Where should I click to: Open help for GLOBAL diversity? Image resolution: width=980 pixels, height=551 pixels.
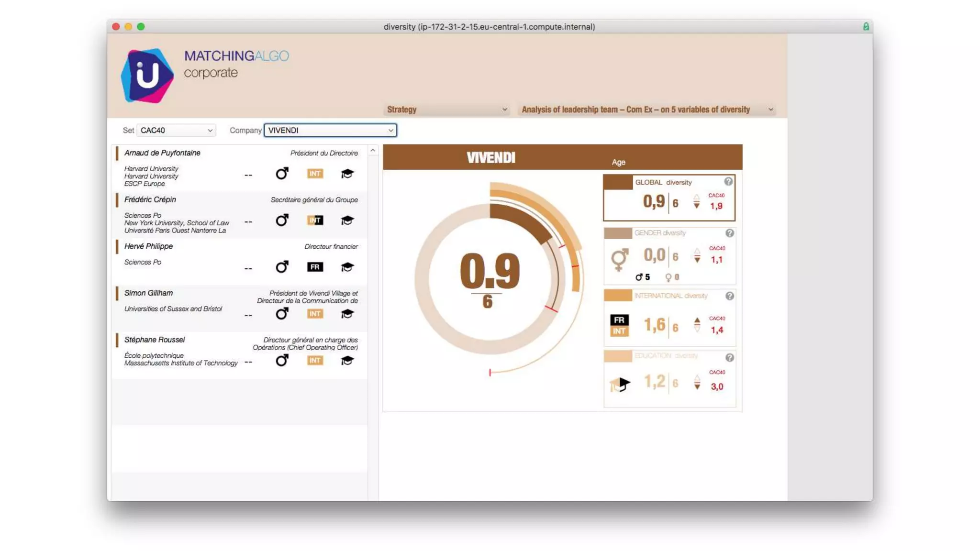728,182
